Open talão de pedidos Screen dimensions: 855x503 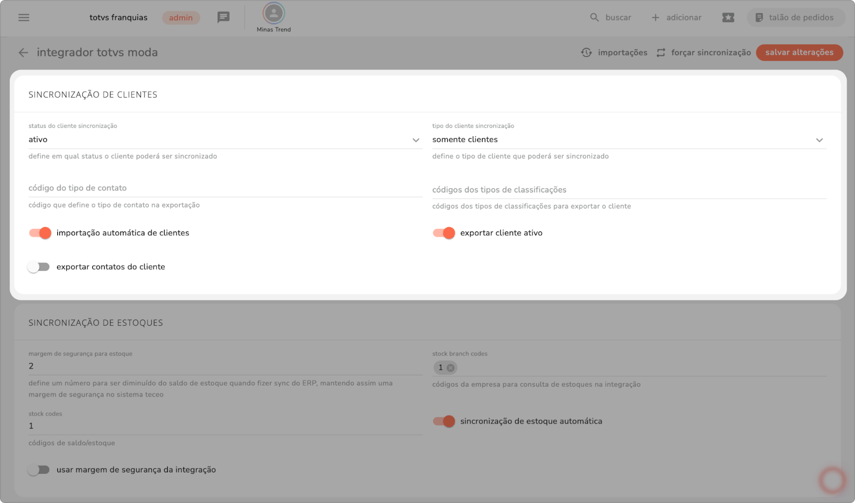(x=794, y=17)
